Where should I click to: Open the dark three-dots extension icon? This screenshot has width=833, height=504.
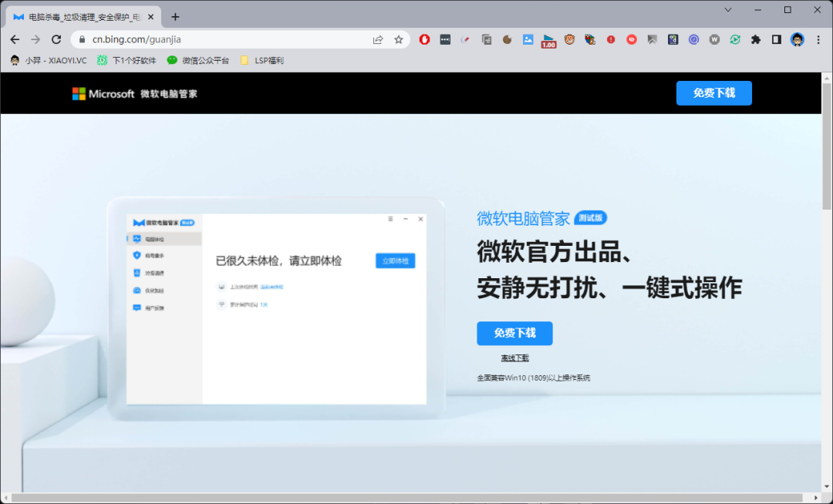(x=445, y=39)
